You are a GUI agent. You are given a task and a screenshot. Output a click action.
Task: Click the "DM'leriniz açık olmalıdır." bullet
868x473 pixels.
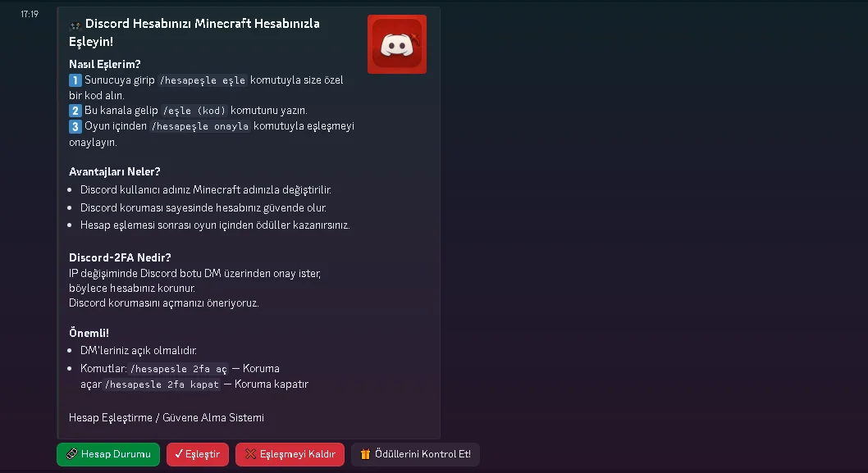[139, 350]
